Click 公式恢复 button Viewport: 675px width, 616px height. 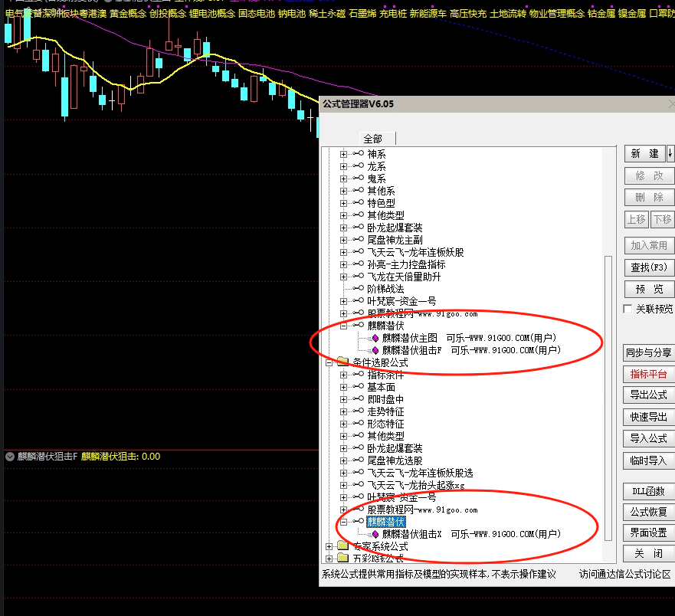click(649, 512)
